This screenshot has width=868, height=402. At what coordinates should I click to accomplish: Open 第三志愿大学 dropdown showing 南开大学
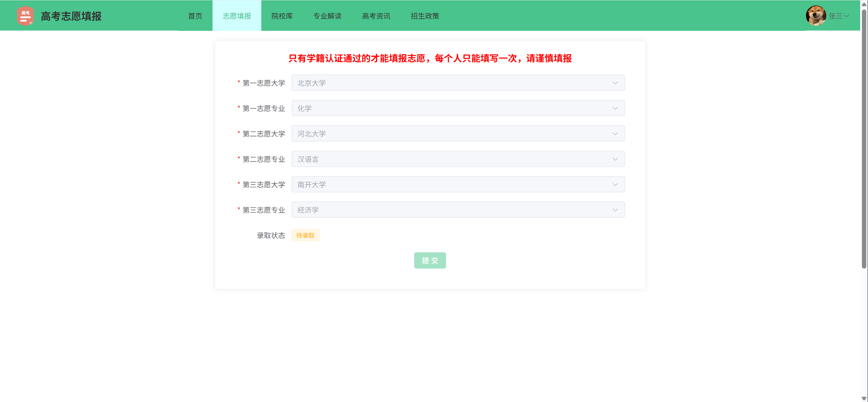coord(458,185)
